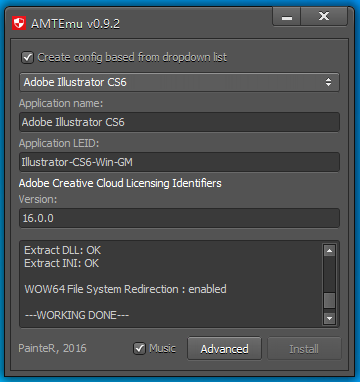Uncheck Create config based from dropdown list
The width and height of the screenshot is (360, 382).
(27, 57)
